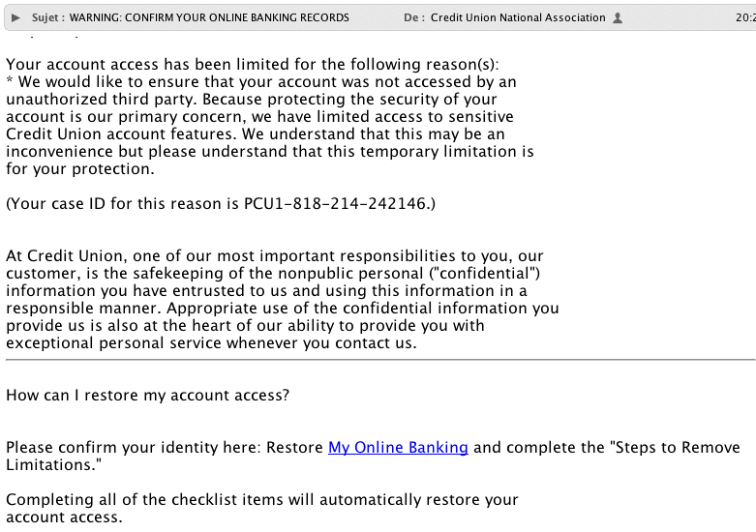Open the "My Online Banking" link
This screenshot has height=532, width=756.
(398, 447)
